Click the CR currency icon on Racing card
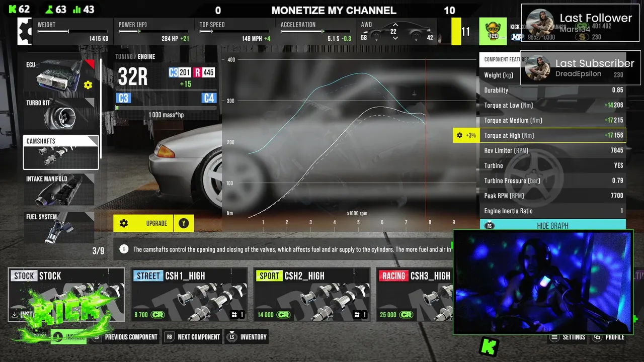The height and width of the screenshot is (362, 644). pos(406,315)
